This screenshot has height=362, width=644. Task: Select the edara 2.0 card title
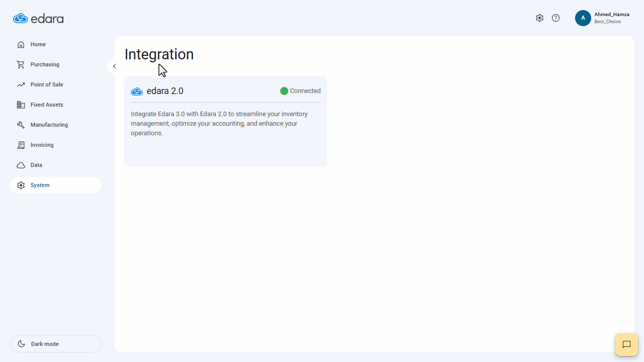pos(165,91)
